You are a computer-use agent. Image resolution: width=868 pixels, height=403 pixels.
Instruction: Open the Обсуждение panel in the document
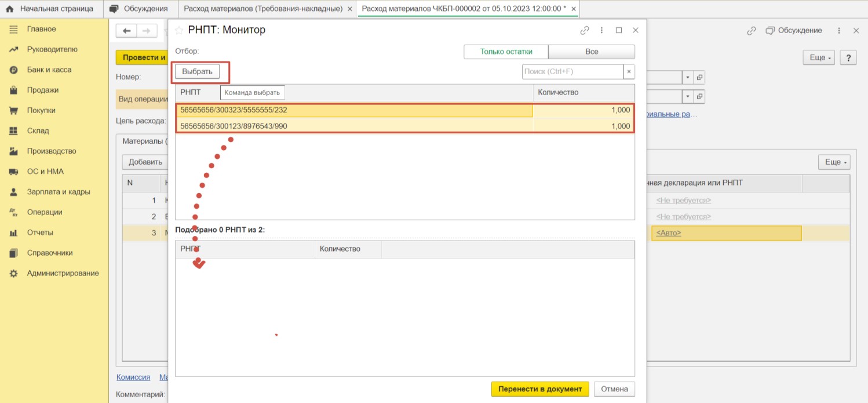click(794, 31)
